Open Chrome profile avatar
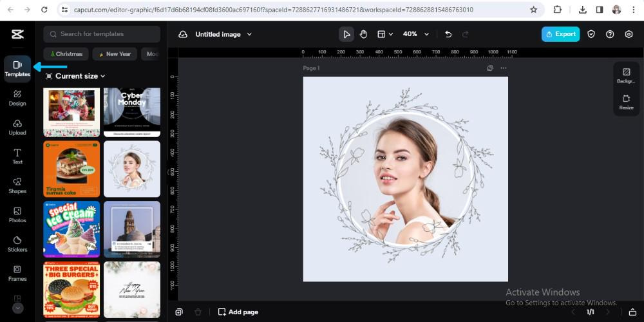Screen dimensions: 644x322 click(616, 10)
